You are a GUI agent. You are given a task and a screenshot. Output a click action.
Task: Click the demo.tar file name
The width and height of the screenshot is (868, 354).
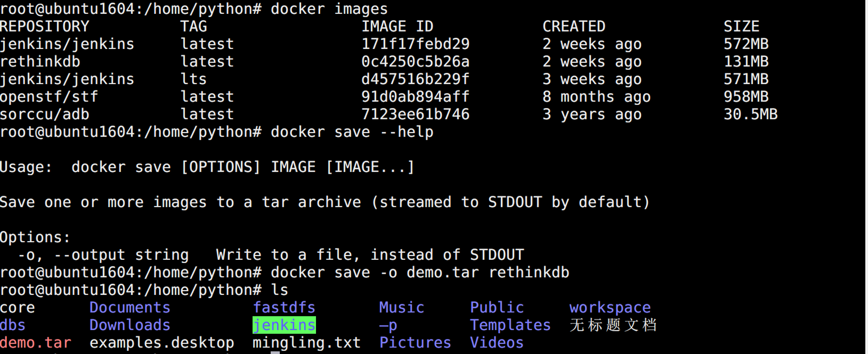36,343
